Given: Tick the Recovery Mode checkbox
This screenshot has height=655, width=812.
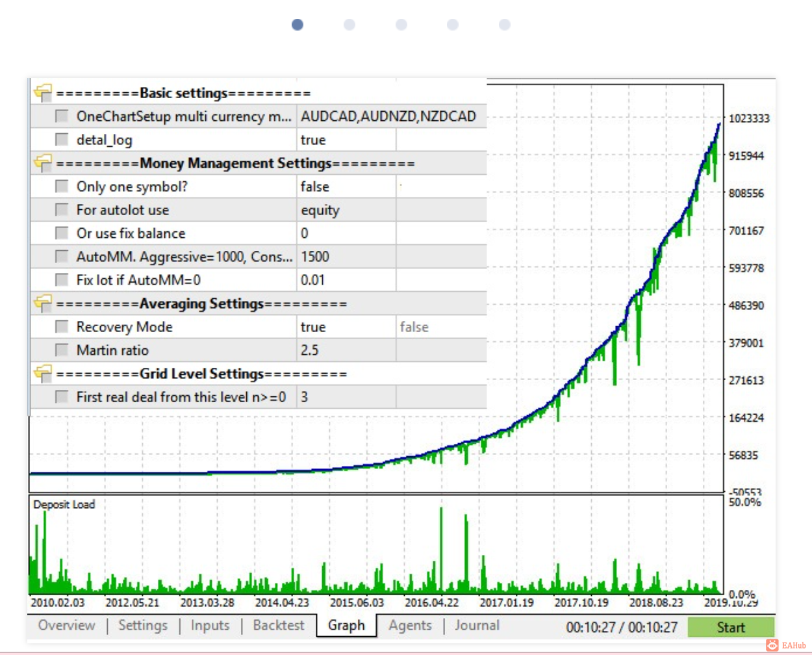Looking at the screenshot, I should (x=62, y=327).
